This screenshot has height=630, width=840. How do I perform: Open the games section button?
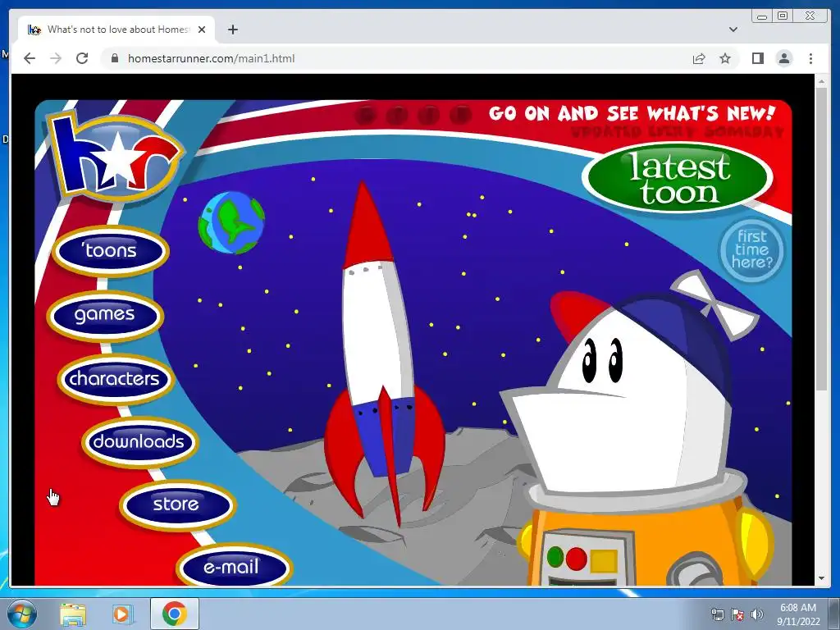point(104,314)
